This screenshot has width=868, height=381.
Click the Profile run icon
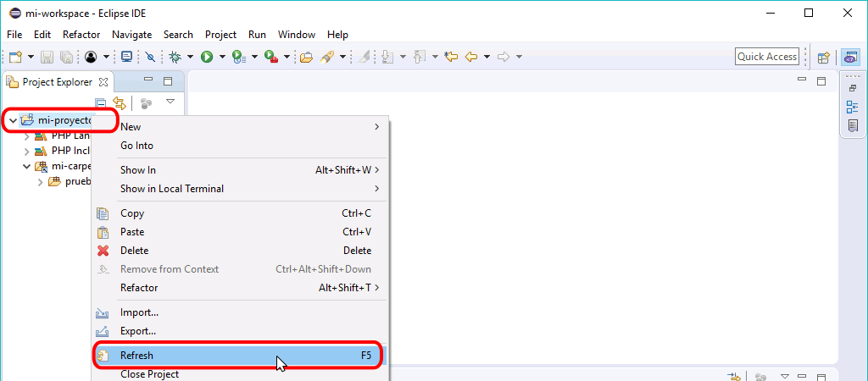point(239,57)
